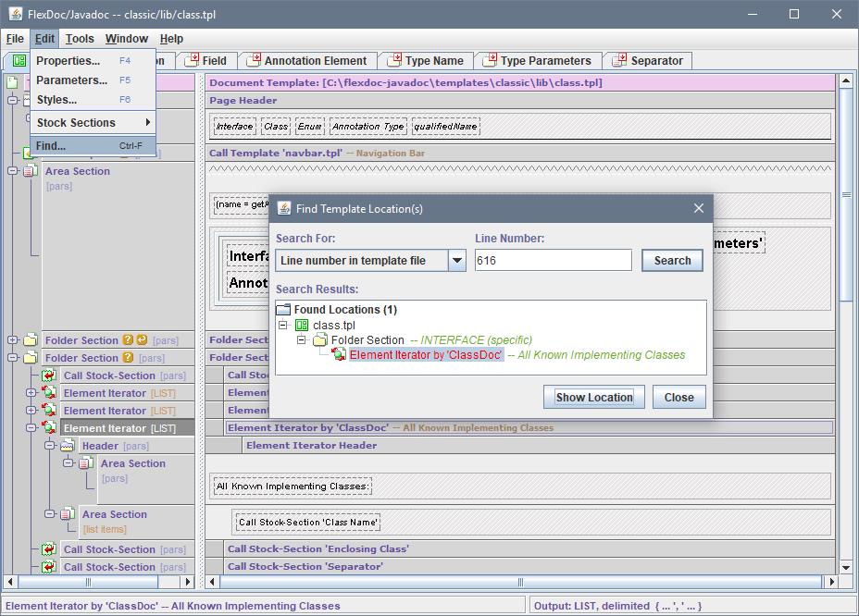Click the Show Location button

point(593,398)
